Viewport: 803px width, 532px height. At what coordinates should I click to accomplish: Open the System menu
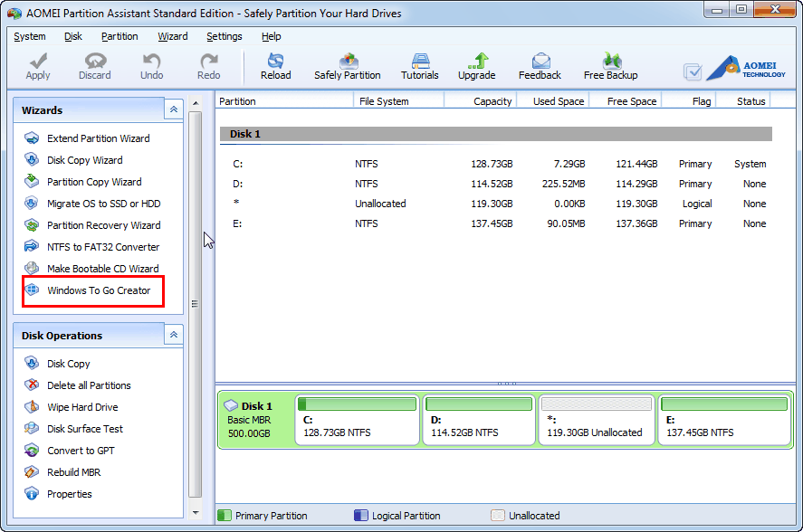(30, 36)
